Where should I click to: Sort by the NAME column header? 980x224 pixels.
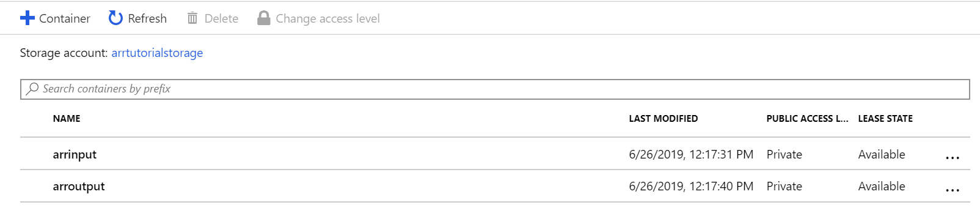(x=67, y=119)
